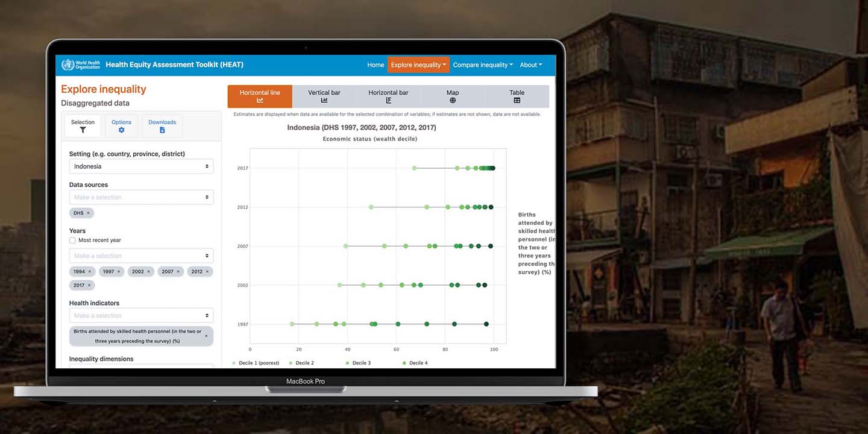Remove the Births attended by skilled health personnel chip

pyautogui.click(x=206, y=336)
